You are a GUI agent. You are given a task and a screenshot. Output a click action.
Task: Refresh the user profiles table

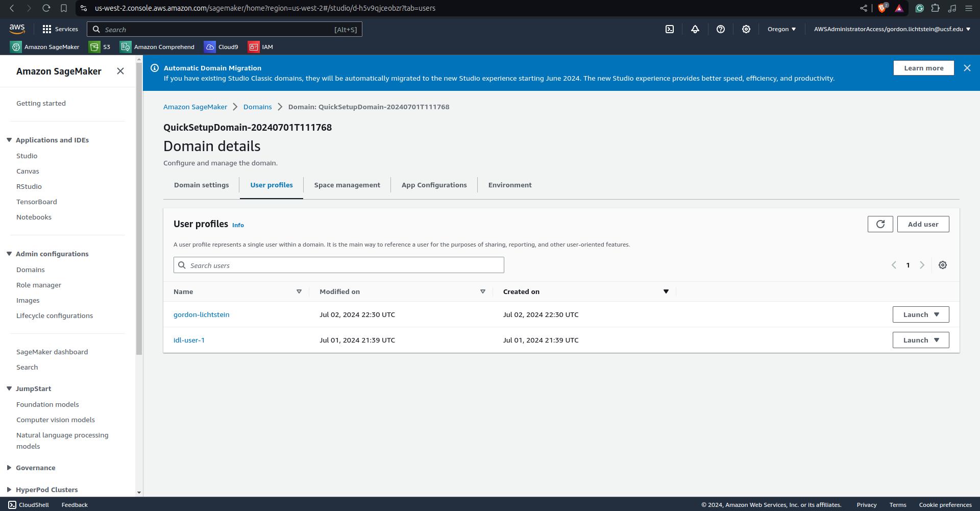880,224
